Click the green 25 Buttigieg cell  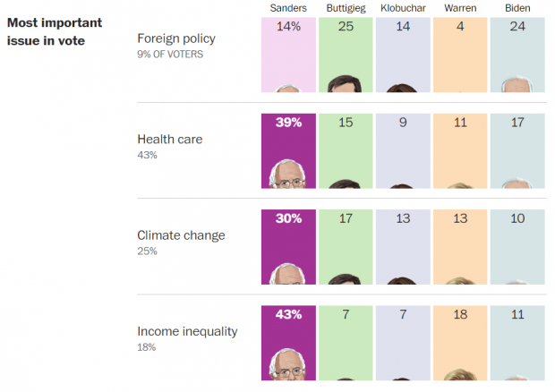(346, 55)
